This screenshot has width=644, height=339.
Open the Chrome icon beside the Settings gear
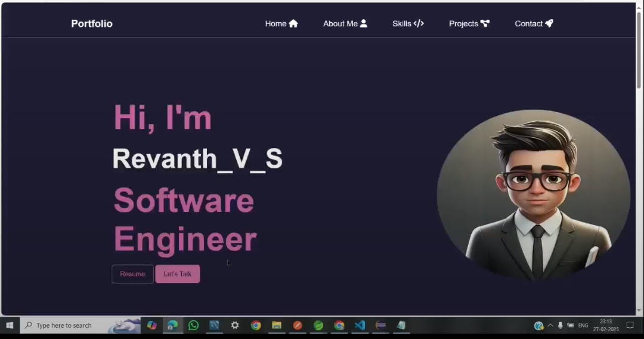(x=256, y=325)
